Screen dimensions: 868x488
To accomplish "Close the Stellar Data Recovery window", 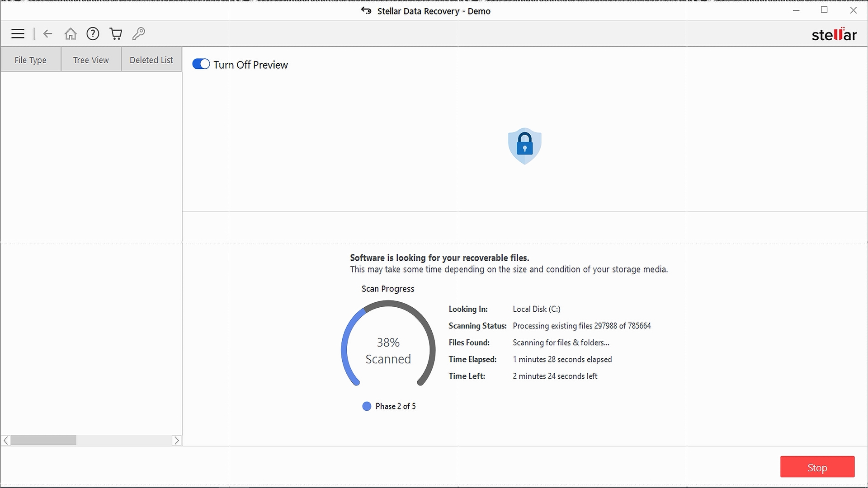I will pyautogui.click(x=854, y=10).
